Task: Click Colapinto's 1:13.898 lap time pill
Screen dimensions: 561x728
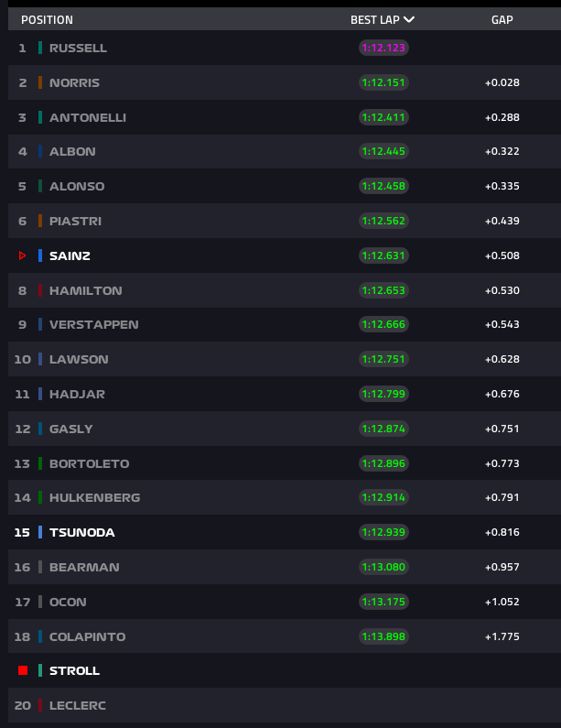Action: 383,636
